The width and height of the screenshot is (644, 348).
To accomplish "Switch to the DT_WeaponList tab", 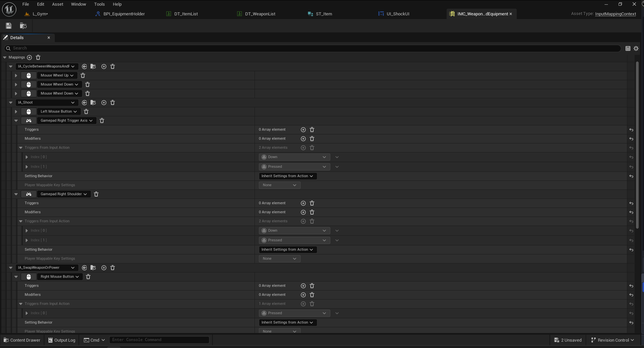I will pyautogui.click(x=260, y=14).
